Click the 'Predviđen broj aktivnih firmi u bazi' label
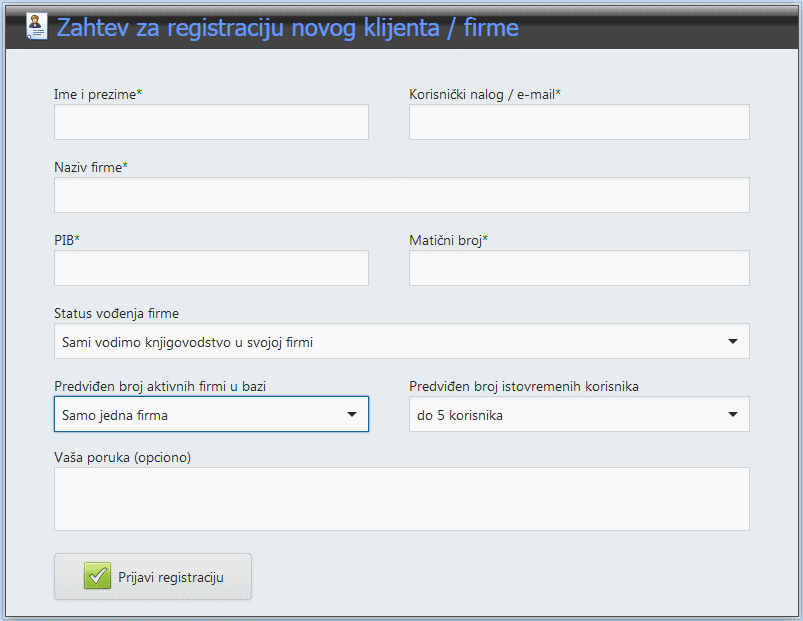 click(x=159, y=386)
